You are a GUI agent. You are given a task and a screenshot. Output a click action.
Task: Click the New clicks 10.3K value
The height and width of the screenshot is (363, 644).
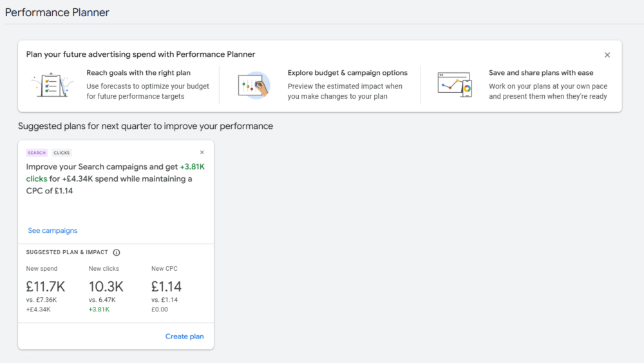click(106, 286)
